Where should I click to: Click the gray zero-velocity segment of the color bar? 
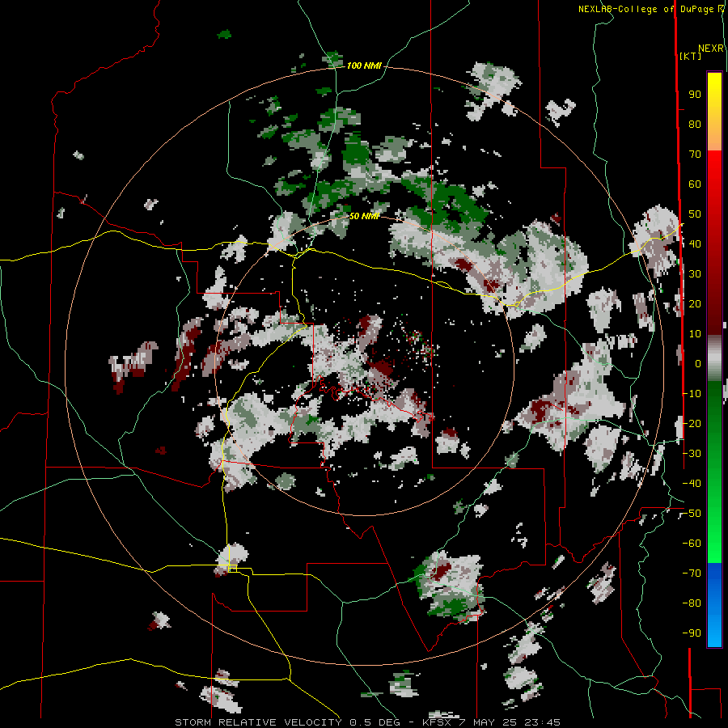pyautogui.click(x=714, y=358)
